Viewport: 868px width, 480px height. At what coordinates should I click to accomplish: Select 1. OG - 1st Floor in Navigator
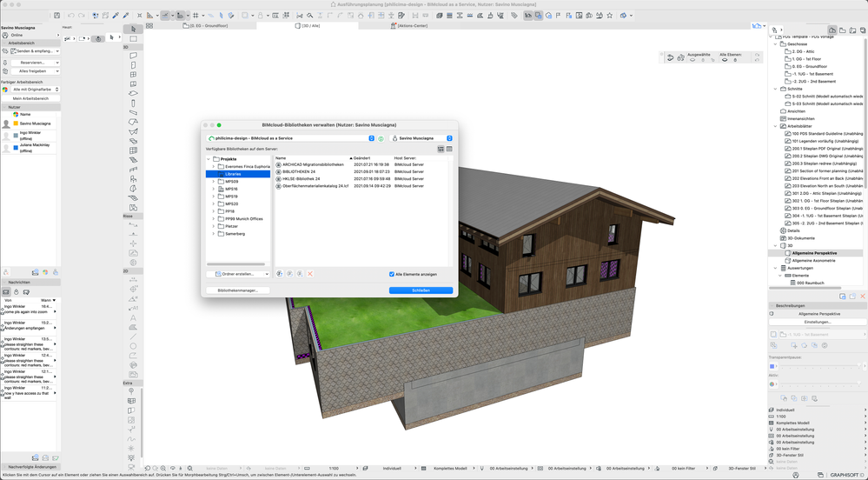click(x=806, y=59)
